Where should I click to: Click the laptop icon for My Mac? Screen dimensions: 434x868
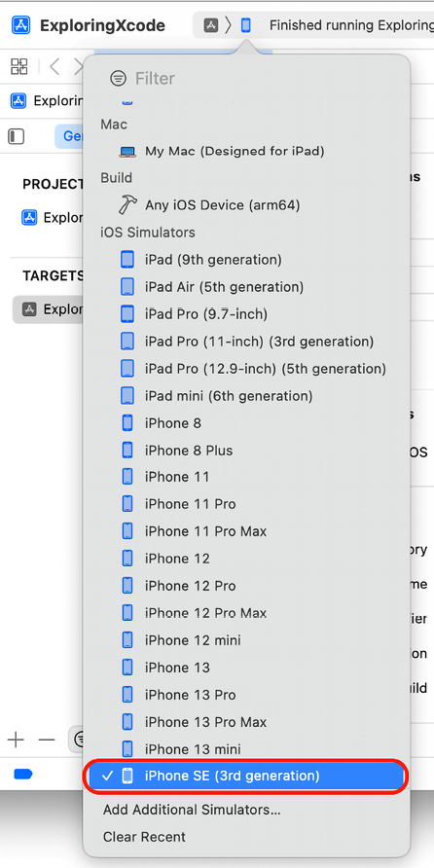(x=127, y=151)
